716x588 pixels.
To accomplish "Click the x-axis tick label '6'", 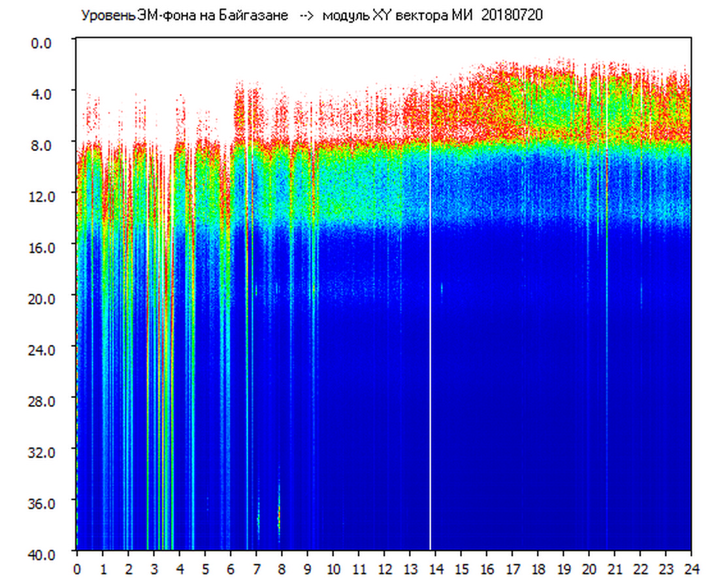I will click(x=231, y=568).
